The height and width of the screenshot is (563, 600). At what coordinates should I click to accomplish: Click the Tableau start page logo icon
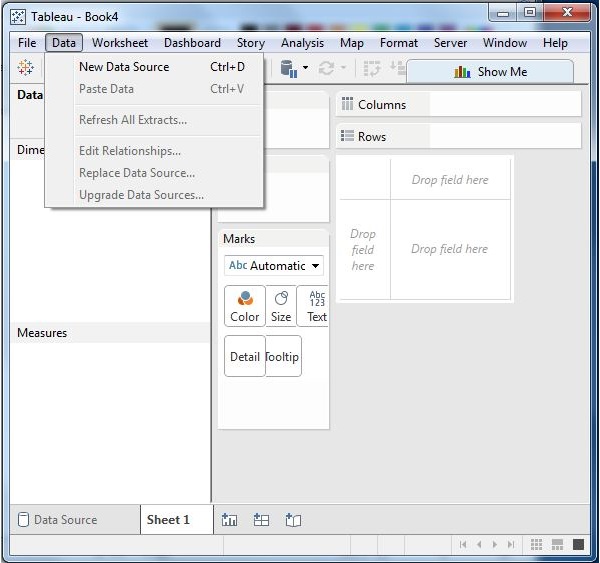click(25, 68)
